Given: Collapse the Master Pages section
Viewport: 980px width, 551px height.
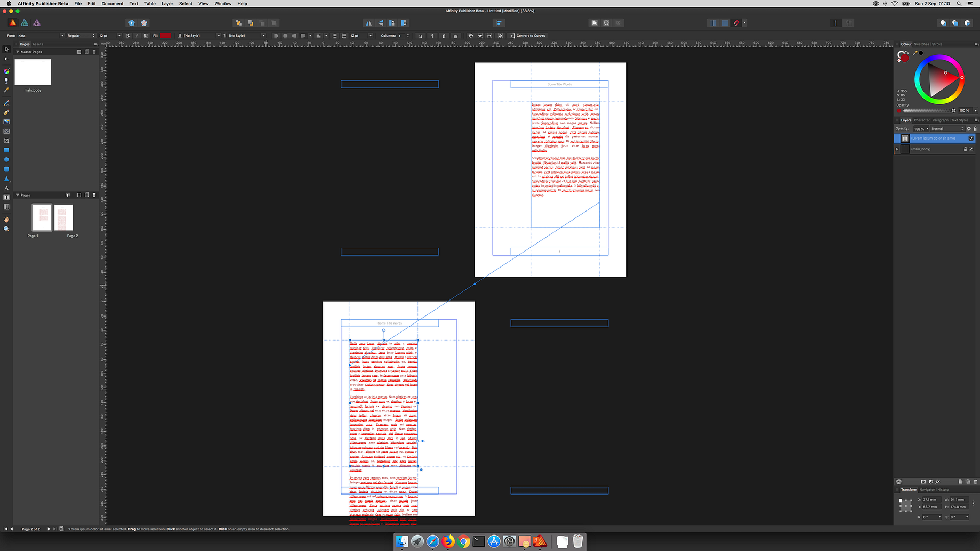Looking at the screenshot, I should click(x=18, y=52).
